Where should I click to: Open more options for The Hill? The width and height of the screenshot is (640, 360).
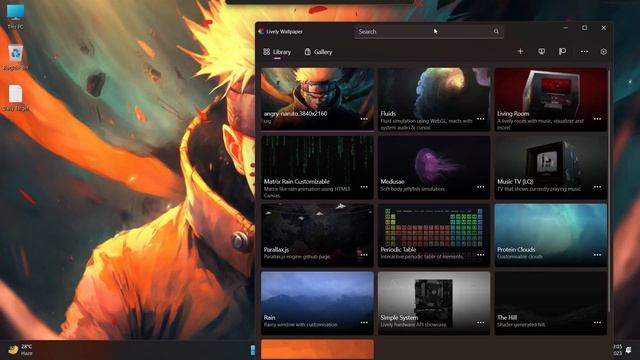(597, 322)
